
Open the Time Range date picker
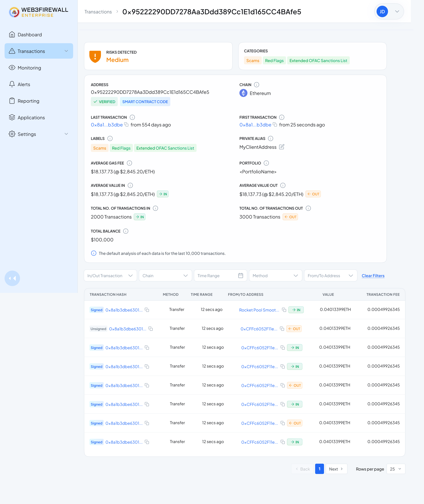point(220,275)
